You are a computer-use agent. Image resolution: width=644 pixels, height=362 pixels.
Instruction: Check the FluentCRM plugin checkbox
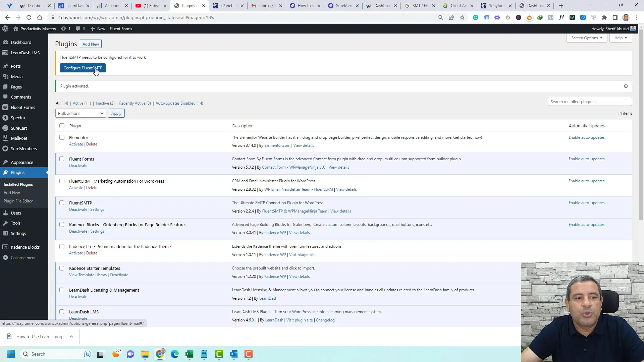click(62, 181)
